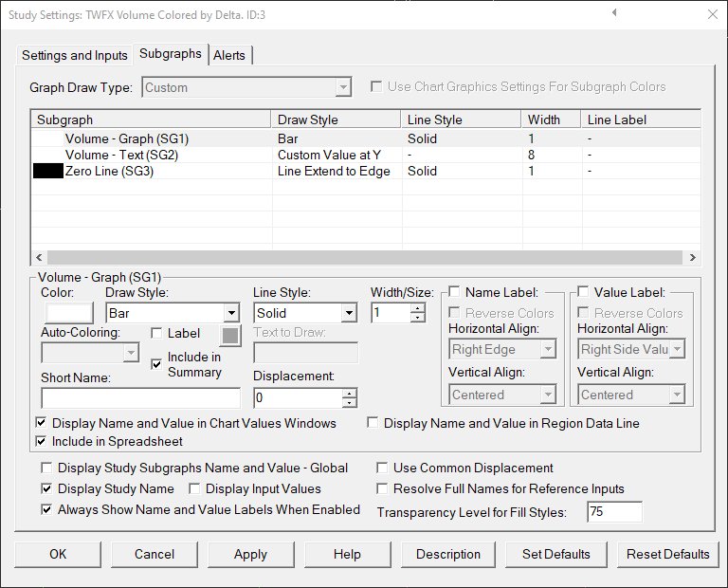The image size is (728, 588).
Task: Expand the Line Style dropdown
Action: pyautogui.click(x=348, y=313)
